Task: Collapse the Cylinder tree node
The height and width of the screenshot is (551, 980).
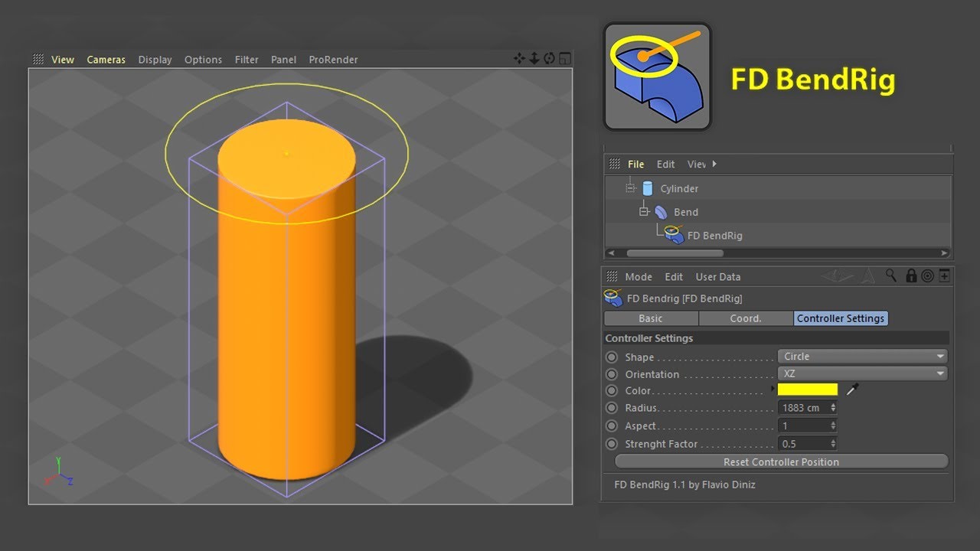Action: 630,188
